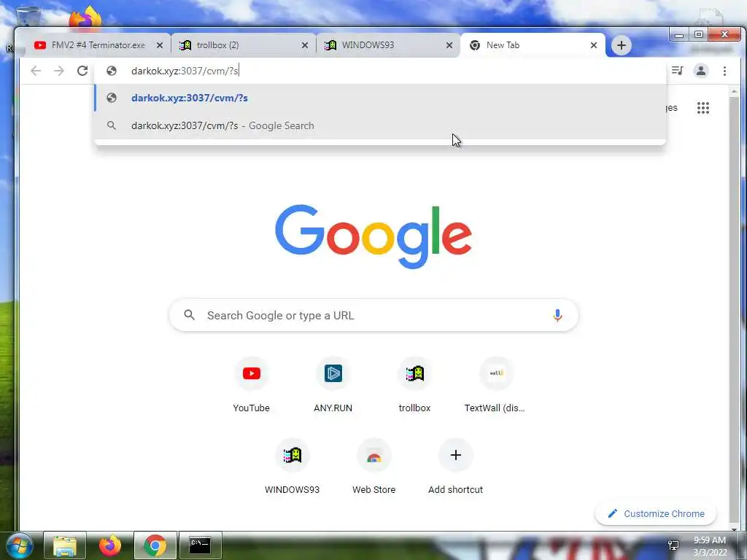Image resolution: width=747 pixels, height=560 pixels.
Task: Click the scrollbar up arrow
Action: [734, 90]
